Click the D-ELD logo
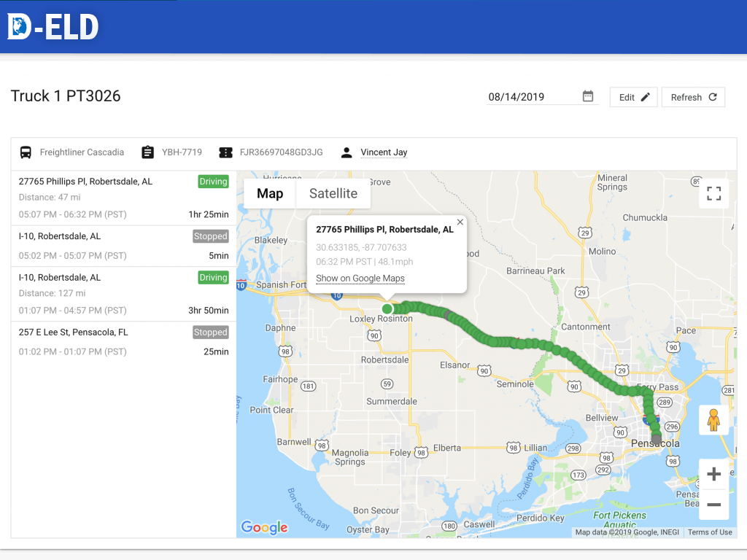The height and width of the screenshot is (560, 747). point(53,27)
